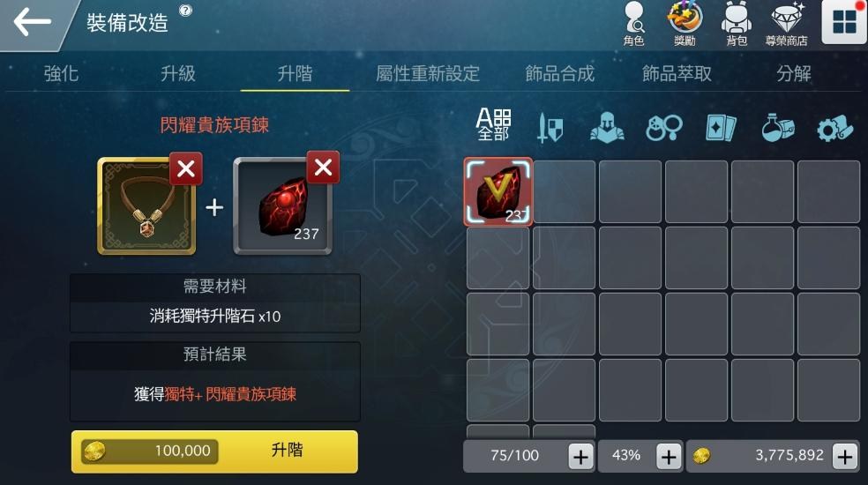The height and width of the screenshot is (485, 868).
Task: Select the 全部 all-items filter
Action: pyautogui.click(x=493, y=124)
